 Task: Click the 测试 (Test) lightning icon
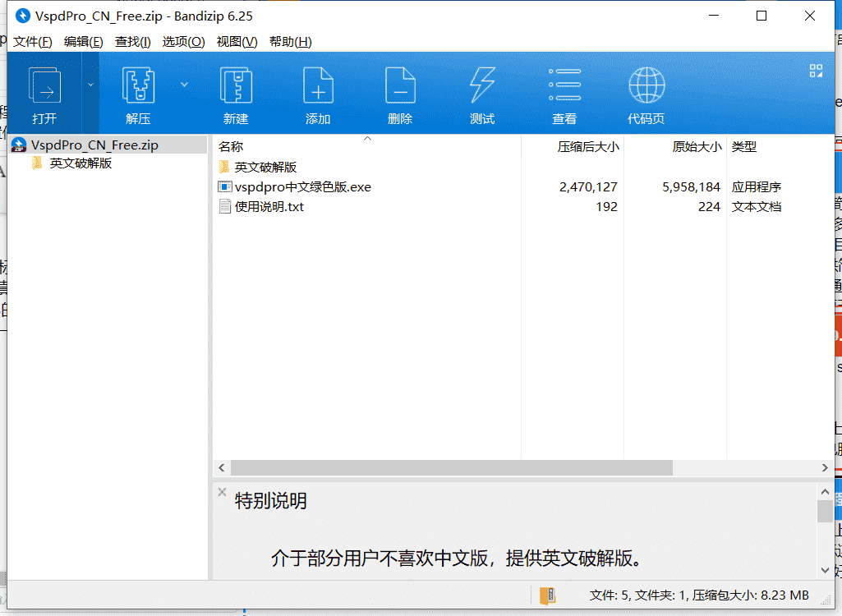[x=482, y=85]
